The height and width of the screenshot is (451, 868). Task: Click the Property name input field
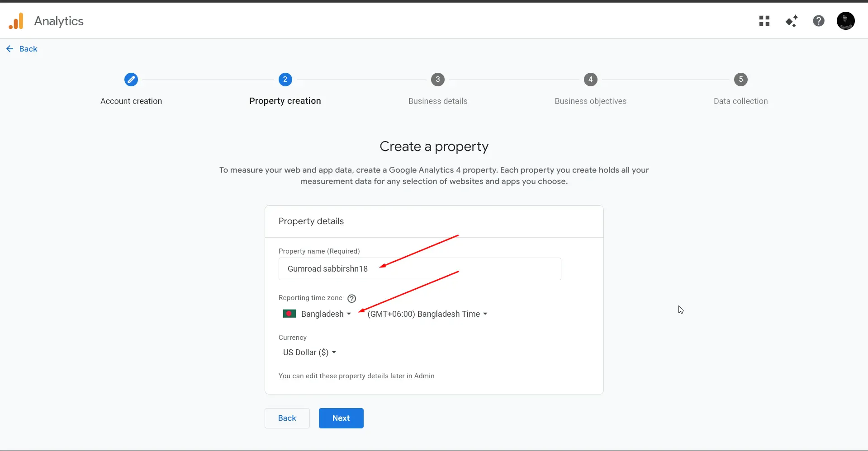point(420,269)
